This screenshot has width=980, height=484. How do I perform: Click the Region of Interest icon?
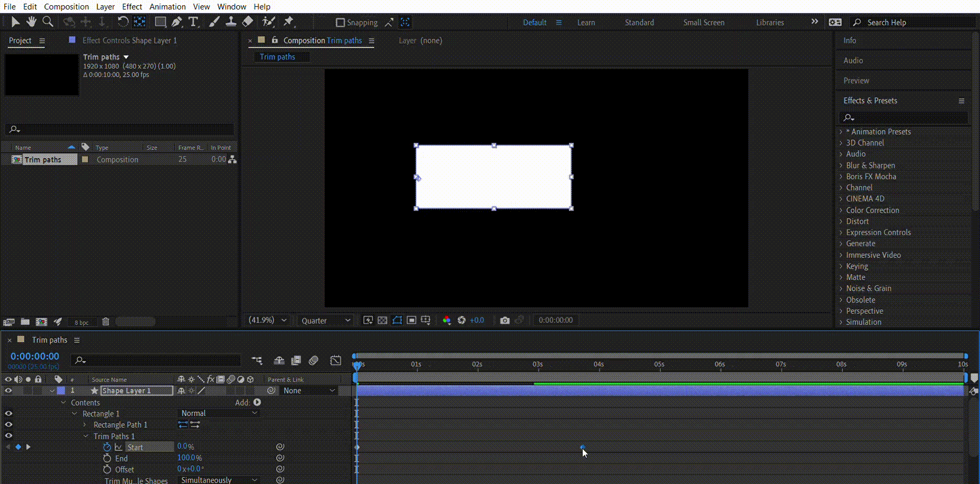click(411, 320)
